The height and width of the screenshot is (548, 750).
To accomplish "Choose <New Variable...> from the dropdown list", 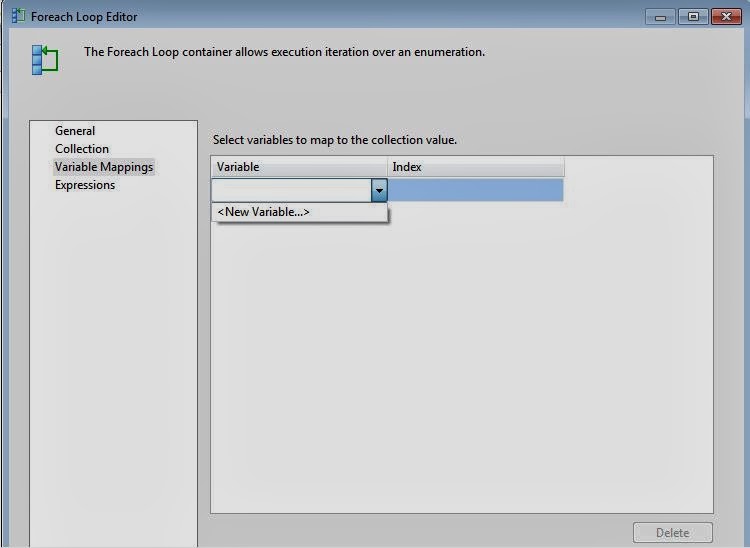I will [x=299, y=212].
